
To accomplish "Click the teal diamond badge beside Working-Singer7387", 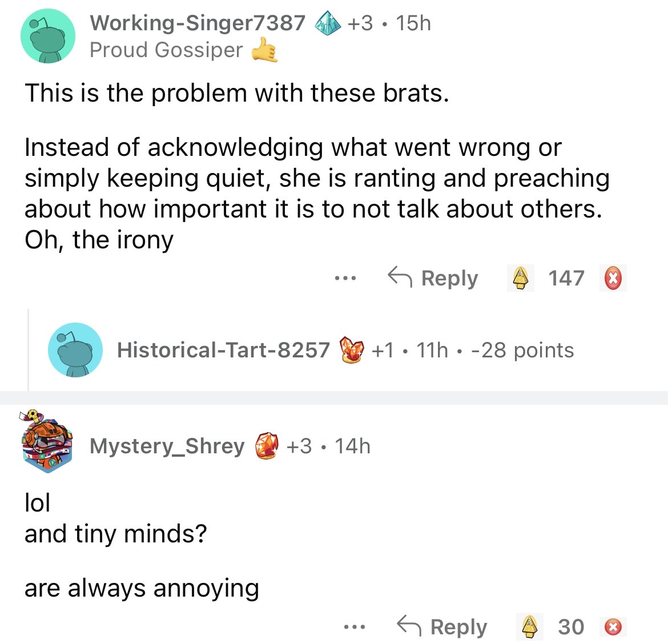I will [x=327, y=23].
